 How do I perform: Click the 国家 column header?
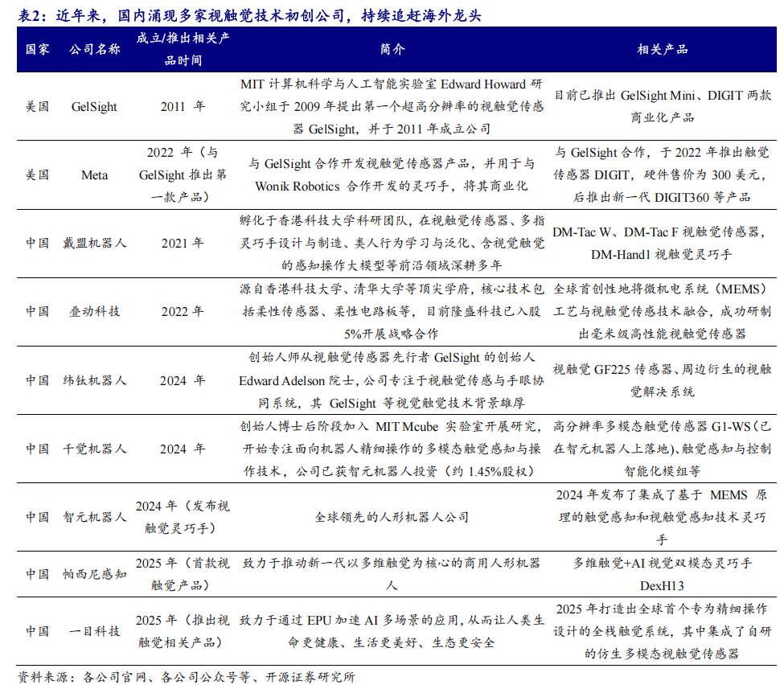tap(37, 49)
